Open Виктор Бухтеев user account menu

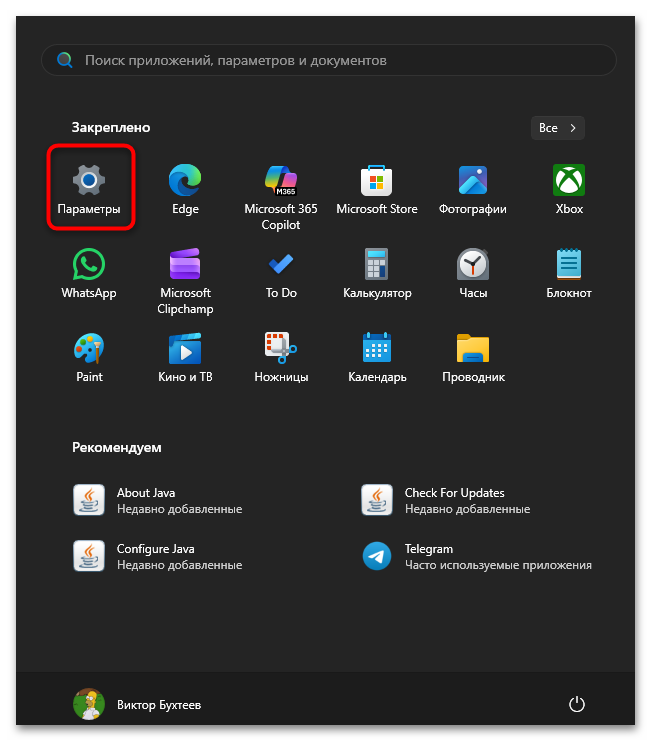[x=137, y=704]
